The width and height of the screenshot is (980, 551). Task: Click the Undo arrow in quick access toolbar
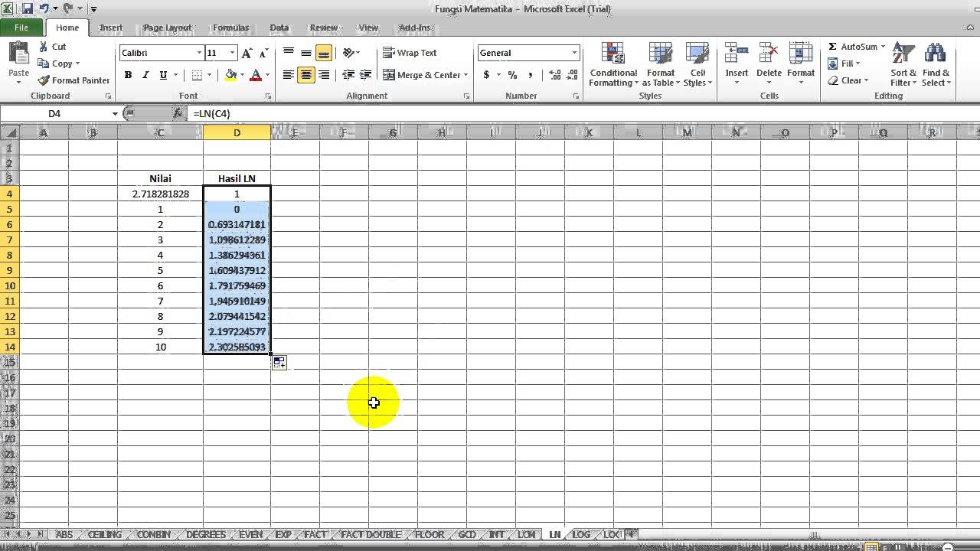[x=44, y=9]
